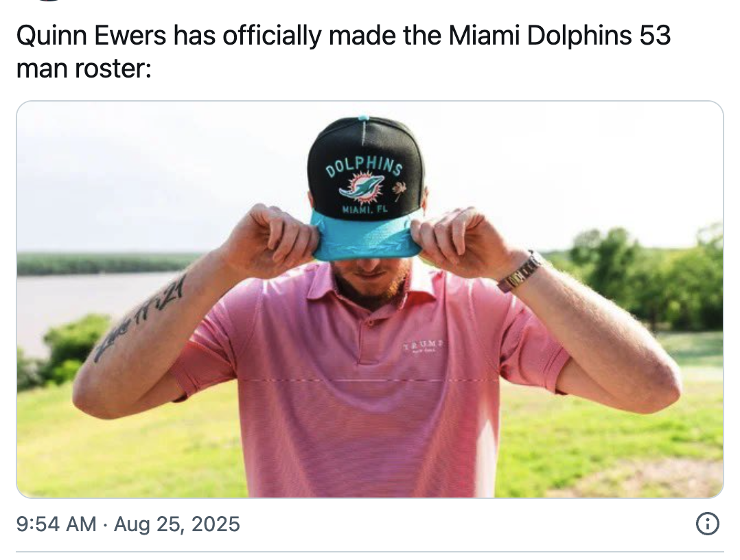Click the 'man roster:' text line
The image size is (740, 560).
click(x=84, y=69)
